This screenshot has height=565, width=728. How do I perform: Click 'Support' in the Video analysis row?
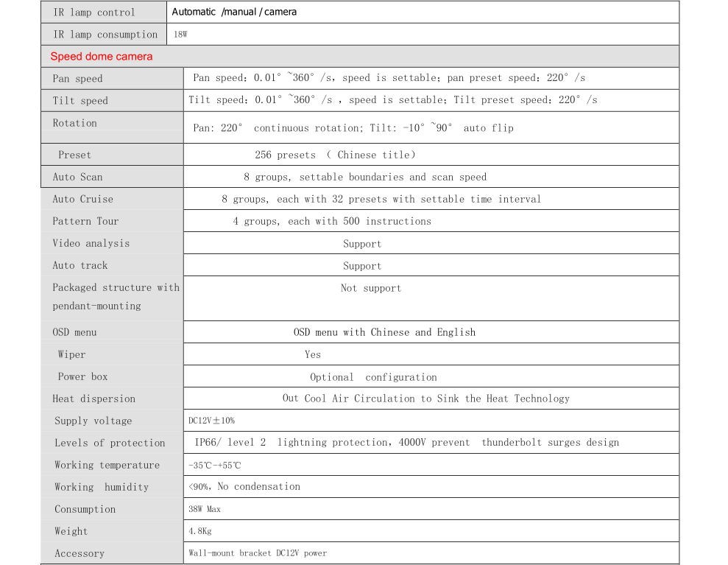tap(362, 244)
